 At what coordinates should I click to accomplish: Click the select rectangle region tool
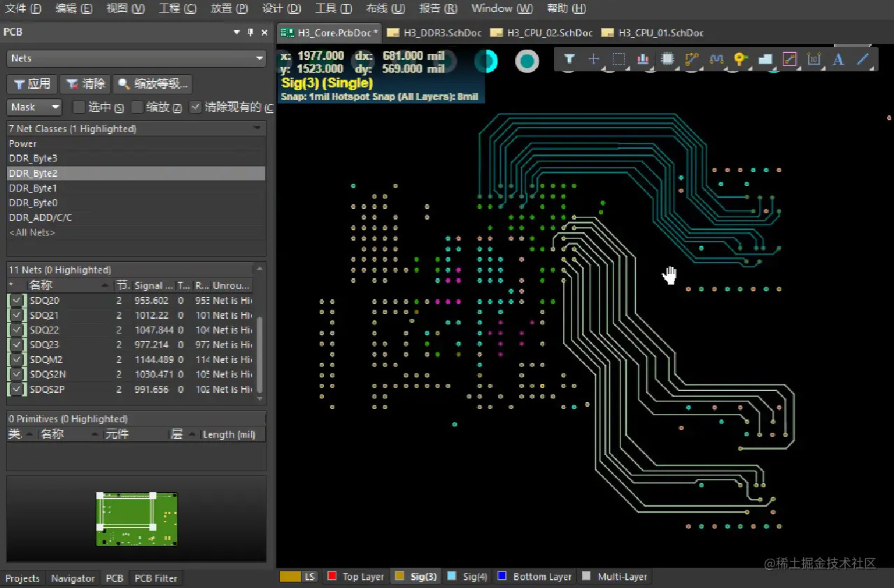[618, 59]
